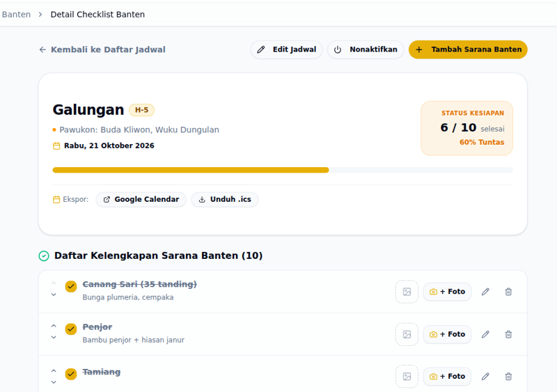Uncheck the Tamiang checkbox
This screenshot has height=392, width=557.
(71, 374)
